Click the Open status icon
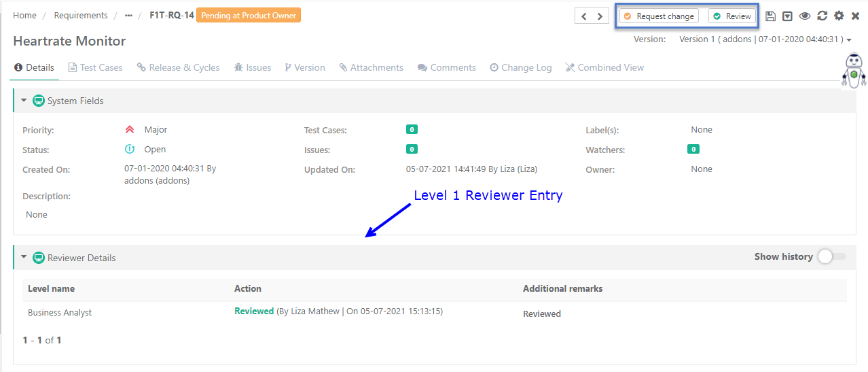The width and height of the screenshot is (868, 372). 130,150
